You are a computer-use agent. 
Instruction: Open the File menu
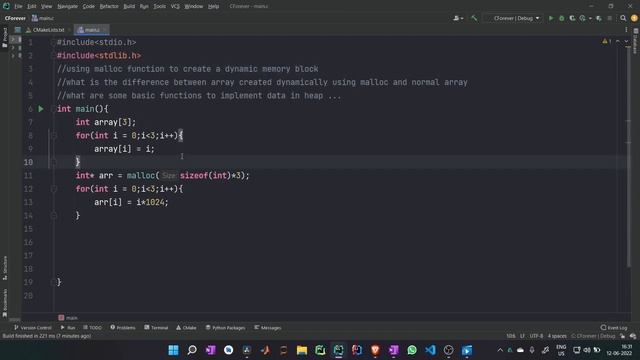(x=18, y=6)
